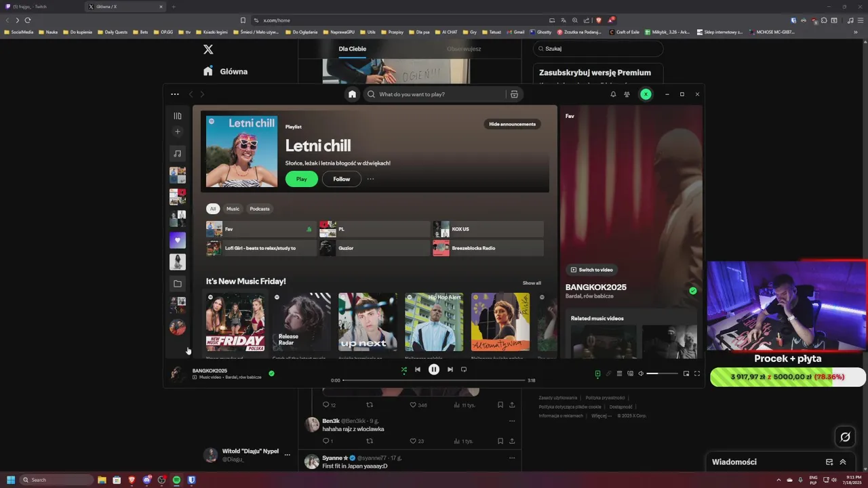Click Hide announcements button
Viewport: 868px width, 488px height.
[x=512, y=124]
